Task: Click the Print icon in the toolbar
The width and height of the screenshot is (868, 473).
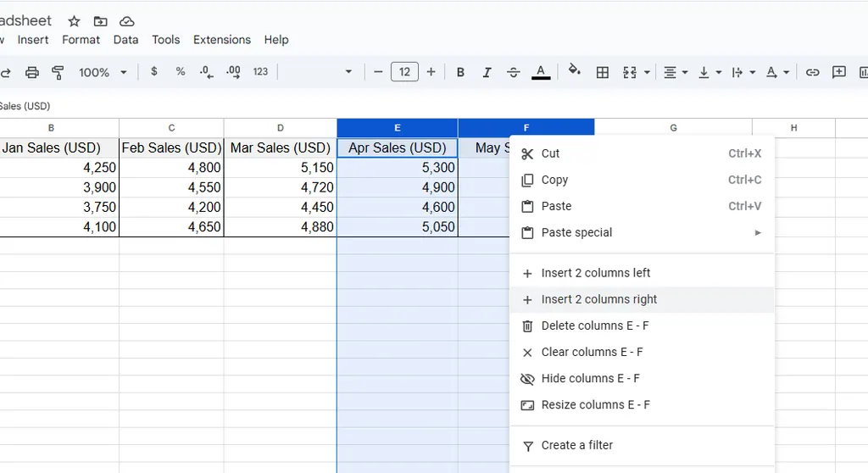Action: 32,72
